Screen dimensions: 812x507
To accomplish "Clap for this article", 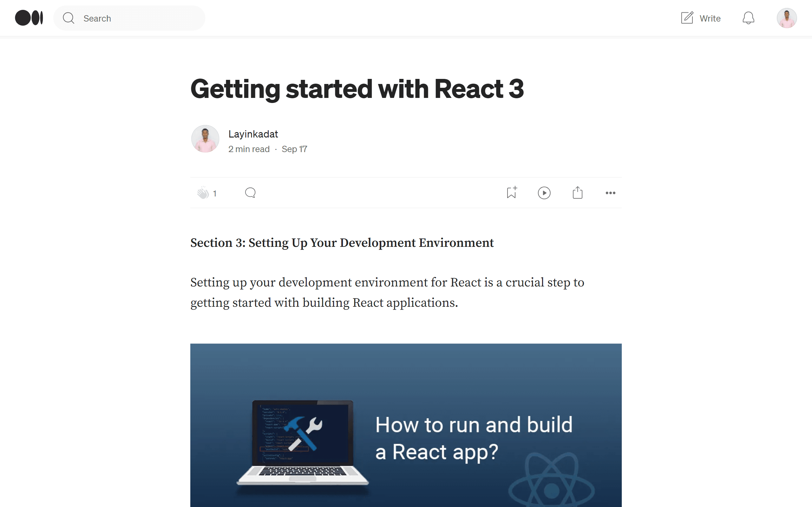I will point(203,193).
